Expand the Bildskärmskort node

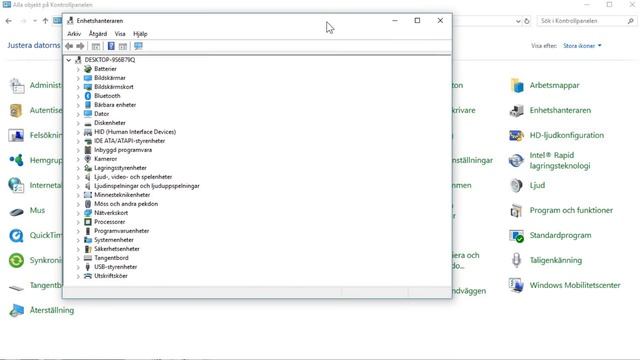[78, 87]
